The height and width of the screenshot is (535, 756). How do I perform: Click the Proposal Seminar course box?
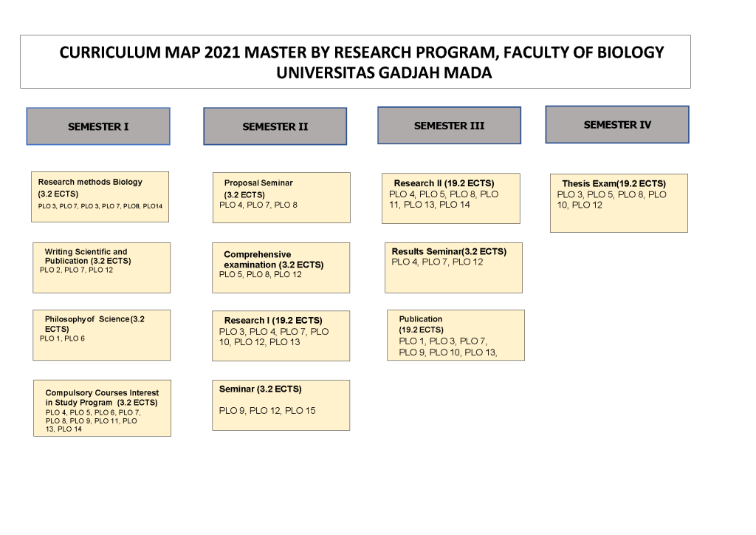tap(281, 198)
